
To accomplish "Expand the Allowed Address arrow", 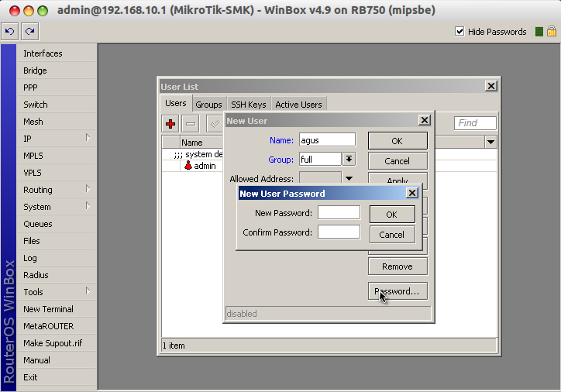I will [349, 178].
